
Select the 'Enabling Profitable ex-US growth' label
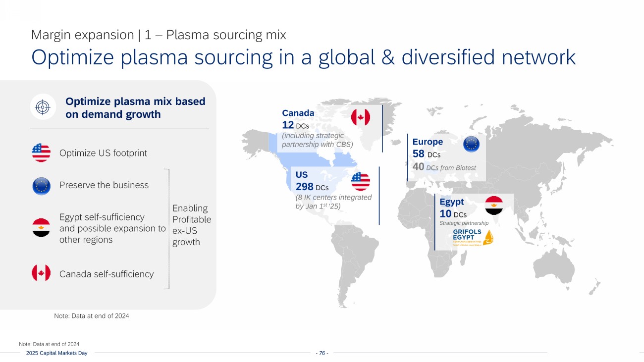click(x=192, y=225)
